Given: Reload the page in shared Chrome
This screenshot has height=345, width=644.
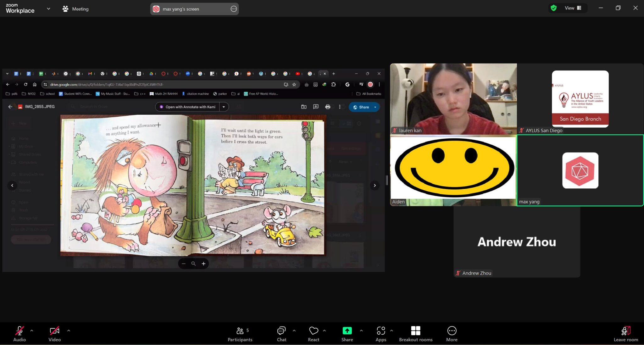Looking at the screenshot, I should point(26,84).
